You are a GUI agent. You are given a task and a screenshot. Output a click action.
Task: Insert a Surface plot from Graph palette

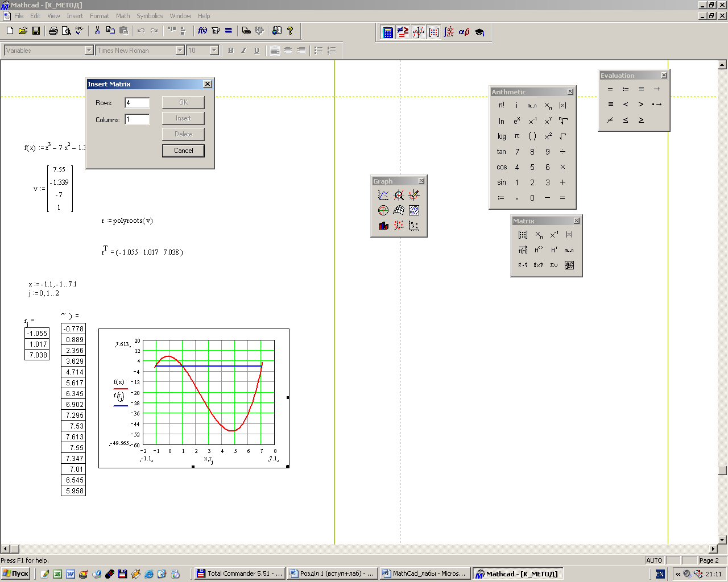pyautogui.click(x=399, y=210)
